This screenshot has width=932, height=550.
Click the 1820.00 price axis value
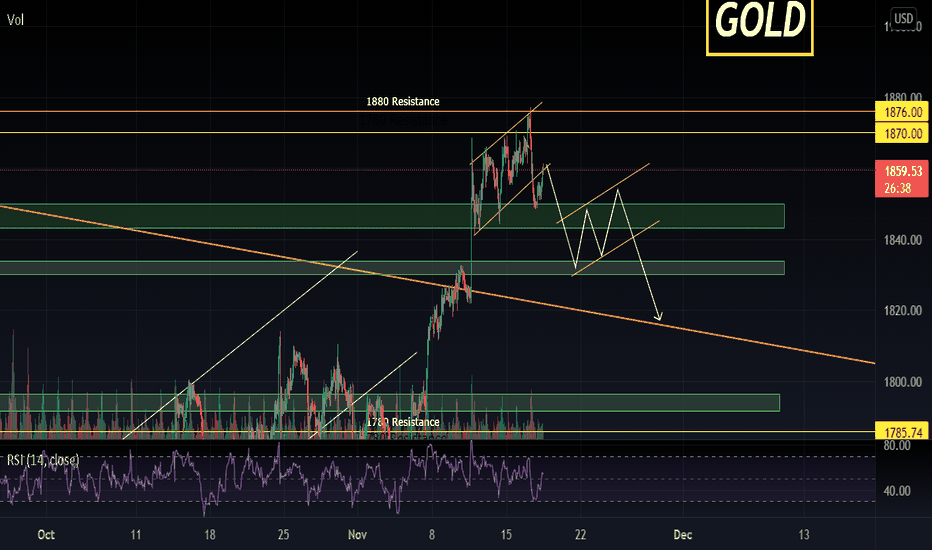pyautogui.click(x=902, y=310)
